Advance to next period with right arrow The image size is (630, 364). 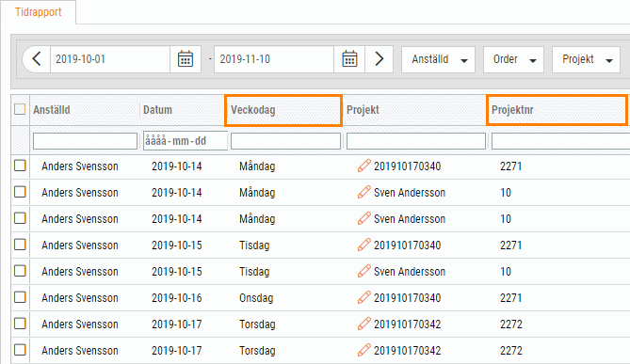(379, 59)
